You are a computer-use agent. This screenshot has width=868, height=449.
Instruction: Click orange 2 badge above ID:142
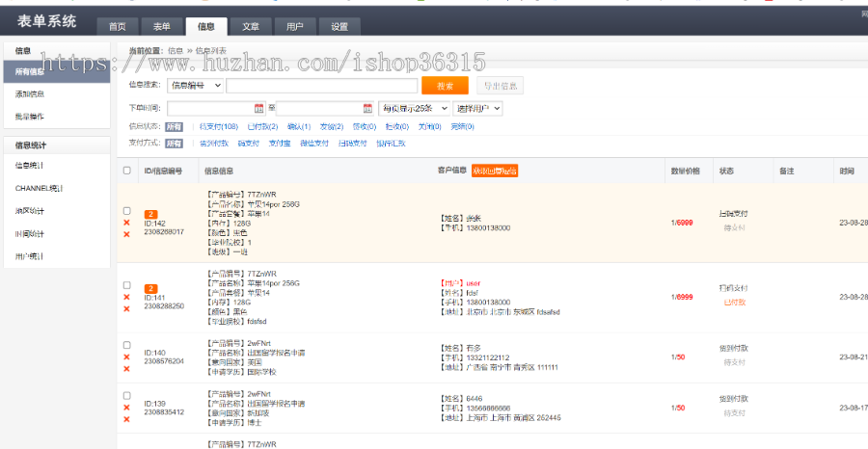151,214
